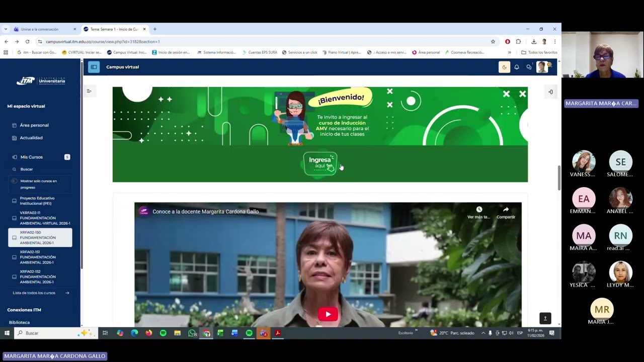Click the Ingresa aquí banner button
The height and width of the screenshot is (362, 644).
(320, 163)
